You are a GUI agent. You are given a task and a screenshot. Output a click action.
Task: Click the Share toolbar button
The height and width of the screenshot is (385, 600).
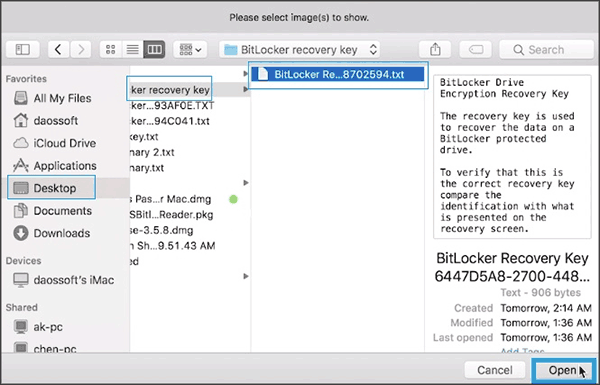(435, 49)
